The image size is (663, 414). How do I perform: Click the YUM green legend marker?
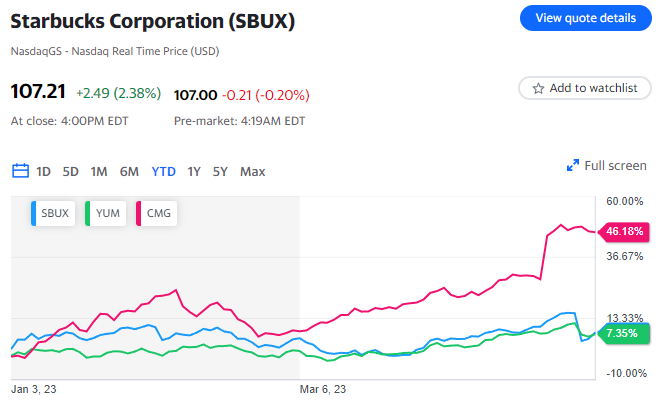coord(90,212)
